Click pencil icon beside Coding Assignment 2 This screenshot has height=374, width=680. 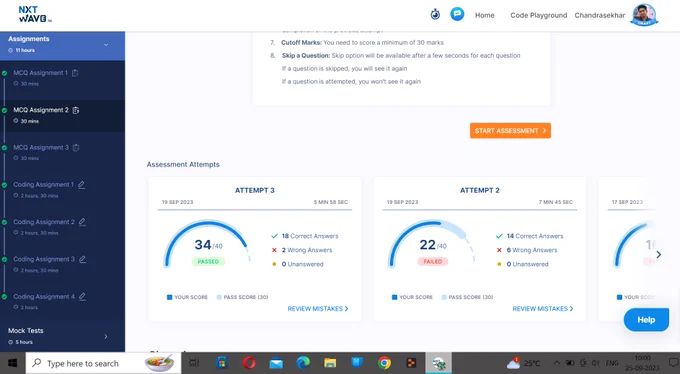click(82, 222)
